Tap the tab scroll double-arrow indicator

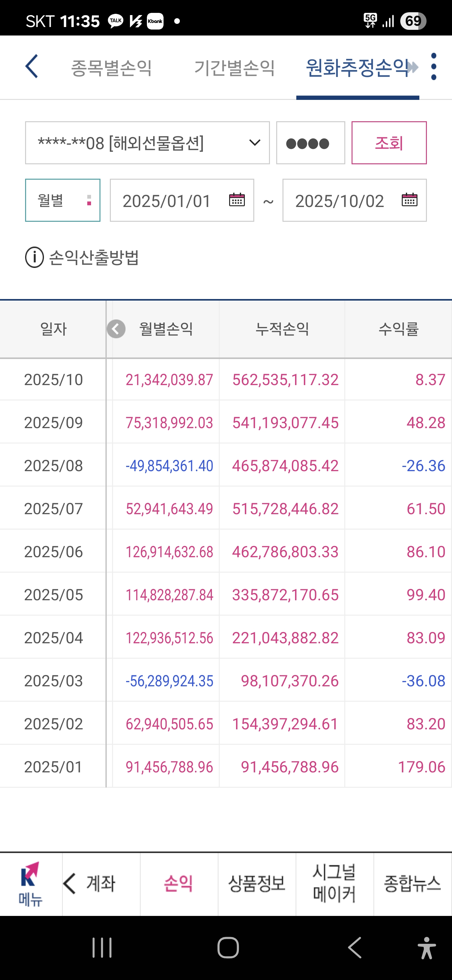tap(412, 68)
